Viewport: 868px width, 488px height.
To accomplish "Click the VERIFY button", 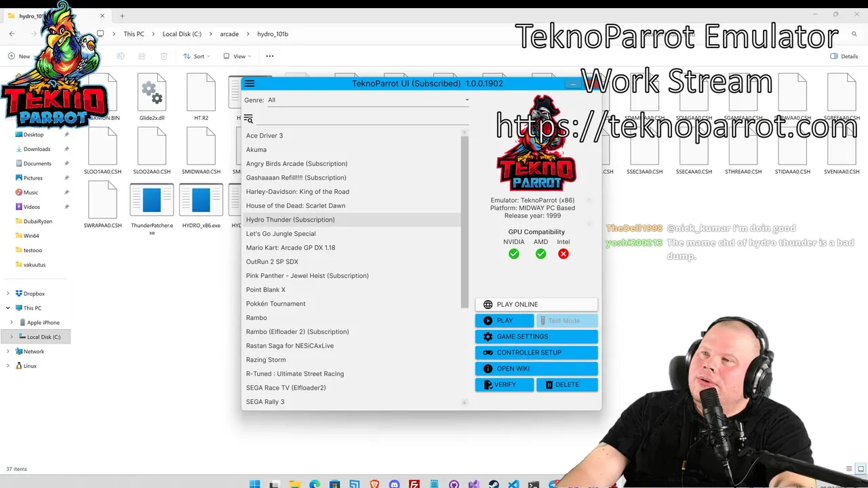I will coord(505,384).
